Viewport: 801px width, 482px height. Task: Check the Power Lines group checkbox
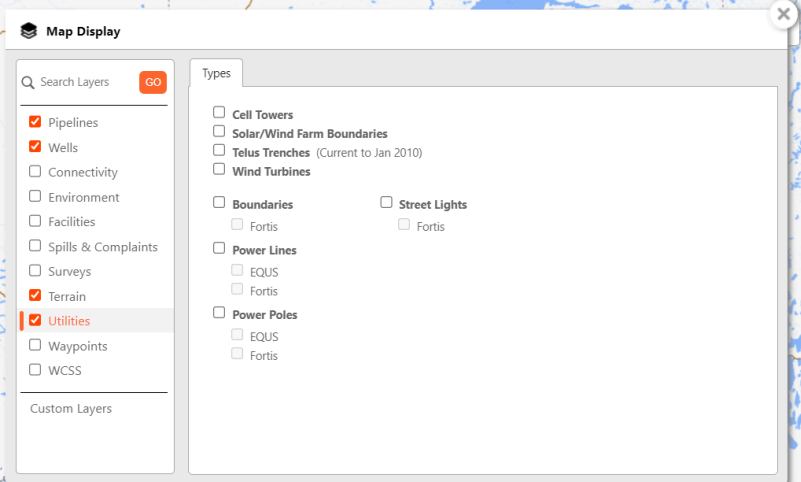click(219, 249)
